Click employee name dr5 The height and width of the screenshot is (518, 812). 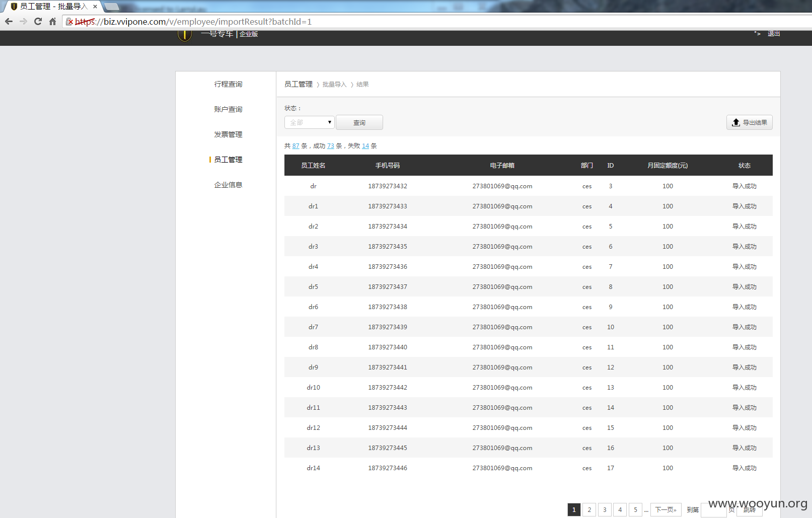(313, 286)
